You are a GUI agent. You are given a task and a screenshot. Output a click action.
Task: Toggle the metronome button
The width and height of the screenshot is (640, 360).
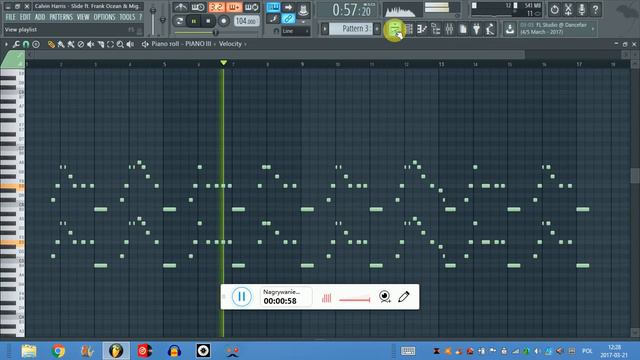180,7
